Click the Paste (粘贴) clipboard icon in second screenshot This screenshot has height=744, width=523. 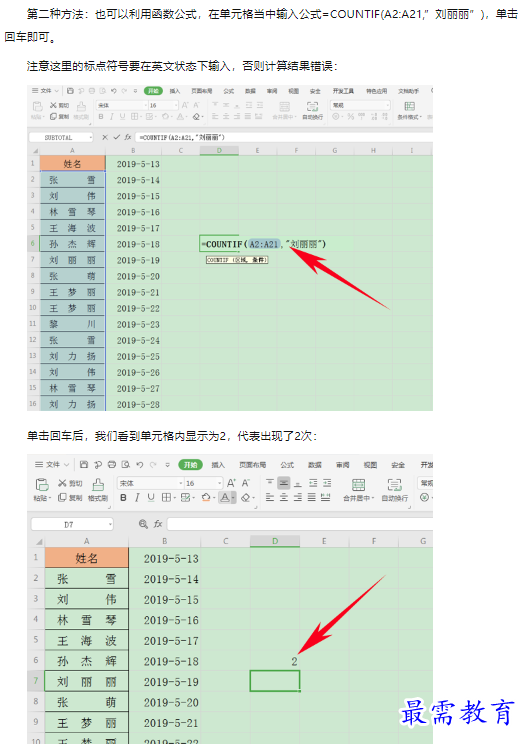pos(42,484)
